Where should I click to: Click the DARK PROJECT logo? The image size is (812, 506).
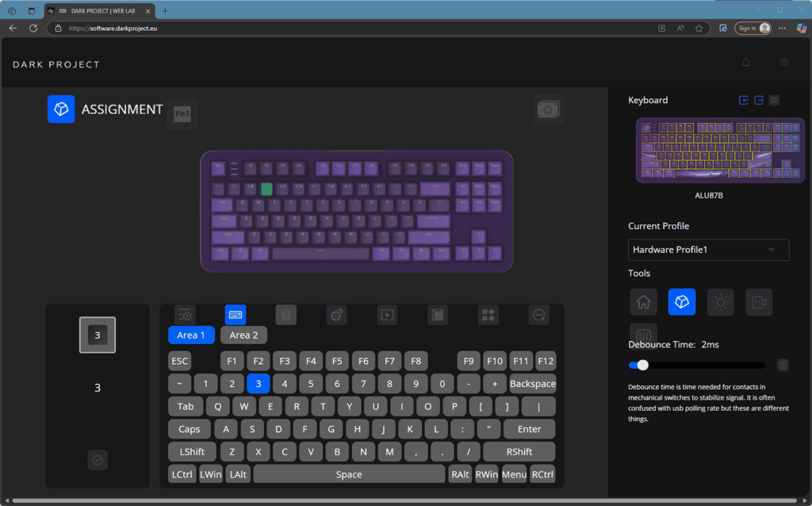point(56,64)
